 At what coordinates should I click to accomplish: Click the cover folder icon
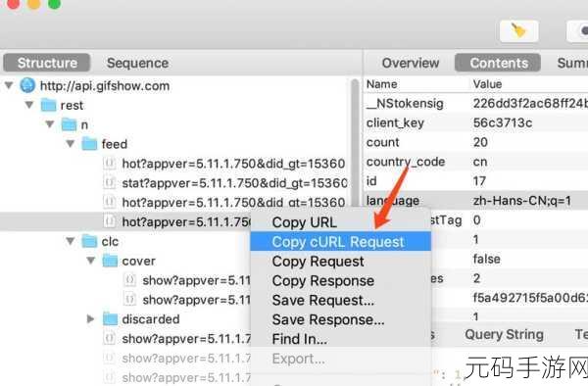pos(110,261)
